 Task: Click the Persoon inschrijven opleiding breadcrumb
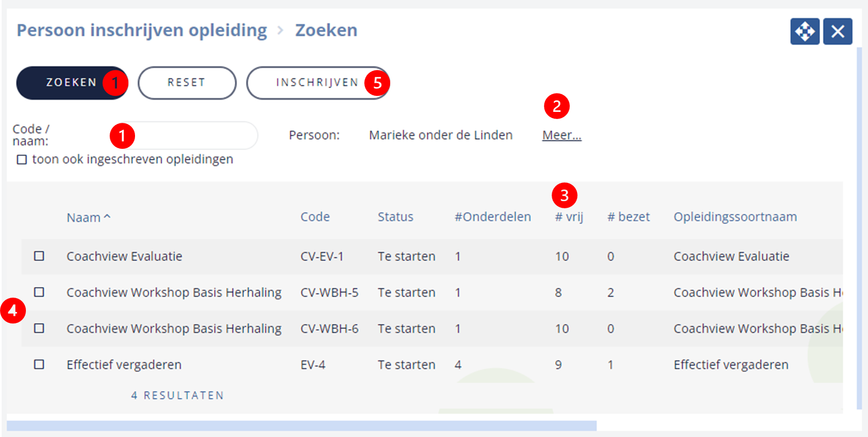point(142,30)
